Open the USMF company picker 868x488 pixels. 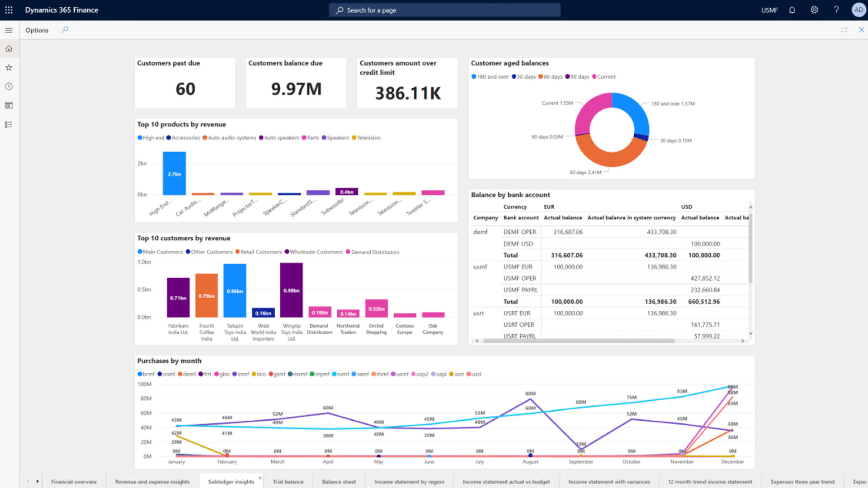tap(769, 9)
